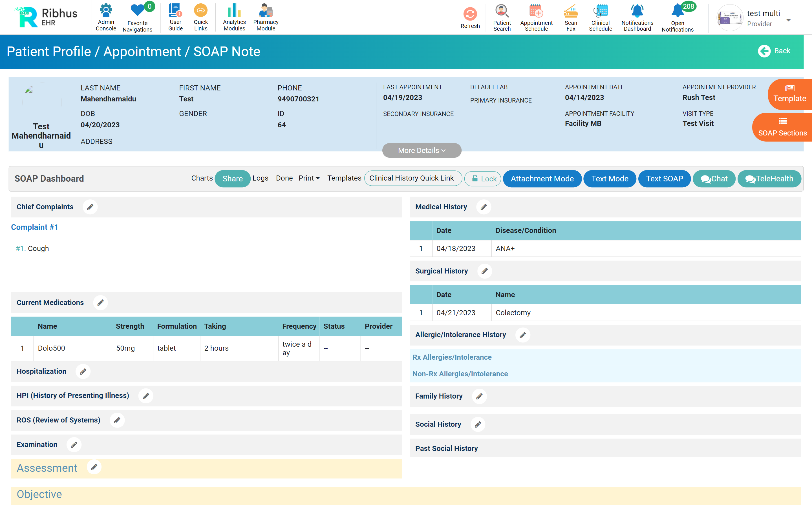Toggle the Lock on the SOAP note
812x507 pixels.
pyautogui.click(x=482, y=179)
